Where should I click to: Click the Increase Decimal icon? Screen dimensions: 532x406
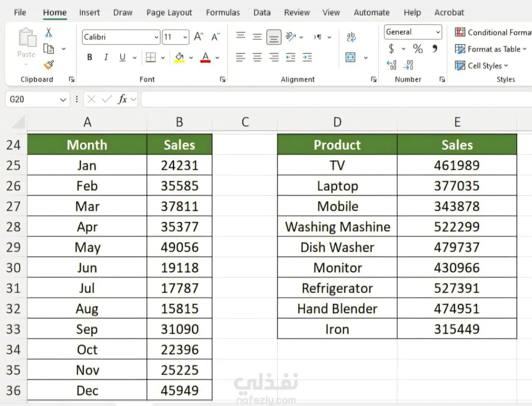(392, 65)
